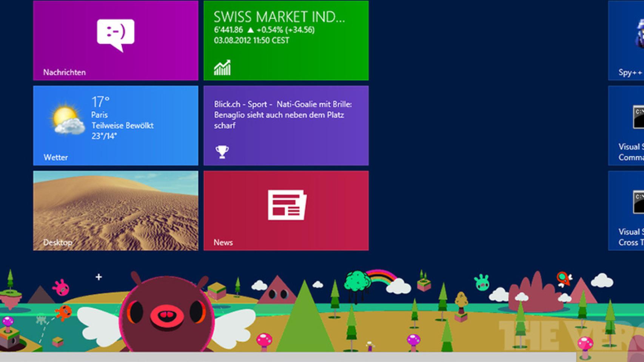Click the Visual Studio Cross Tools console icon

639,202
